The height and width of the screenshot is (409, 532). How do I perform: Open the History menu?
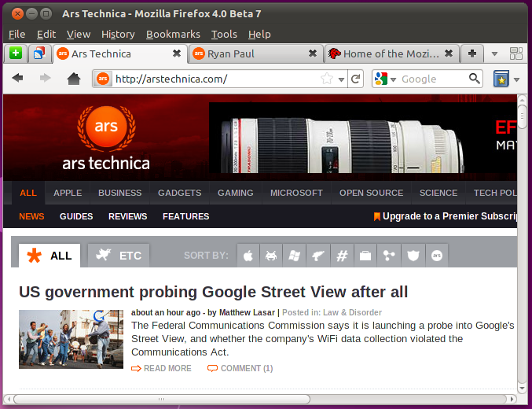118,34
